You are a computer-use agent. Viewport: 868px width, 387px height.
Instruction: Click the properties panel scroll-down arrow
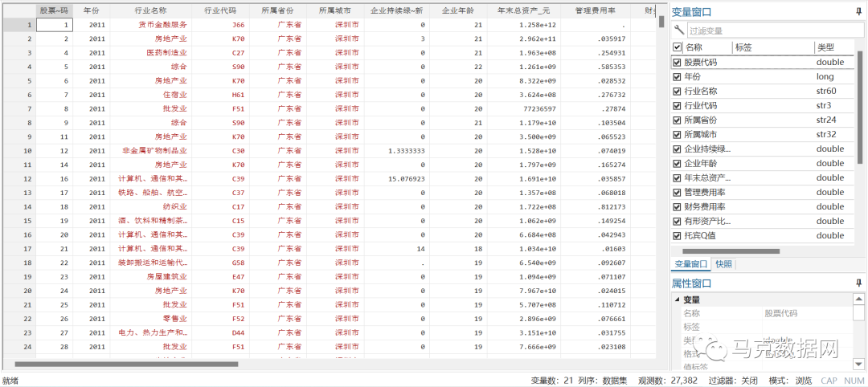click(858, 363)
